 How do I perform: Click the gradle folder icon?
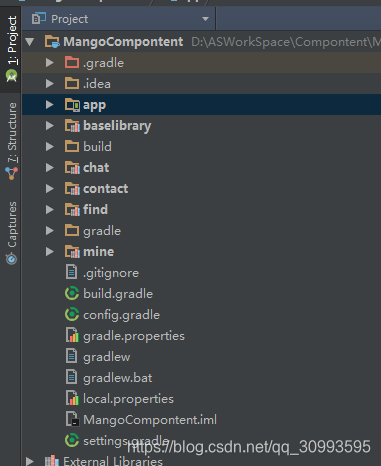[72, 230]
